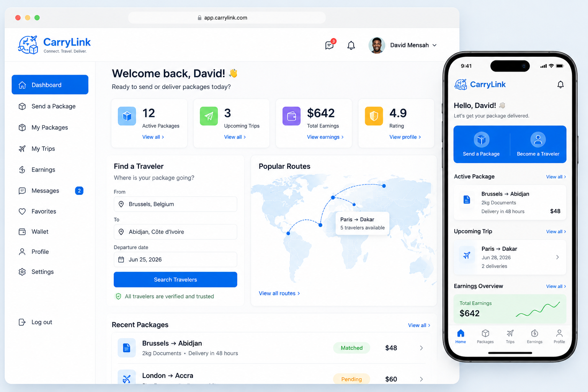Click View all beside Recent Packages
This screenshot has width=588, height=392.
pyautogui.click(x=419, y=325)
